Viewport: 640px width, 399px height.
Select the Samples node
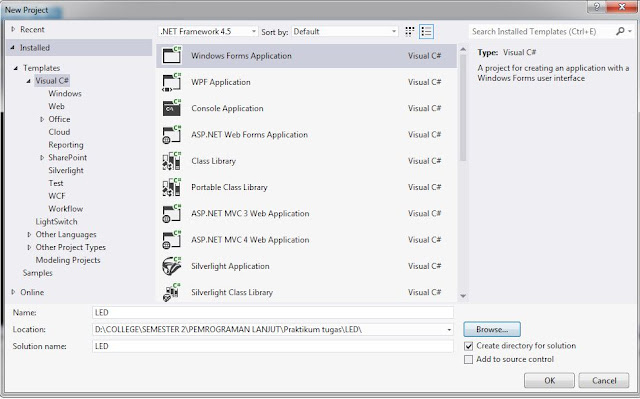[x=38, y=273]
